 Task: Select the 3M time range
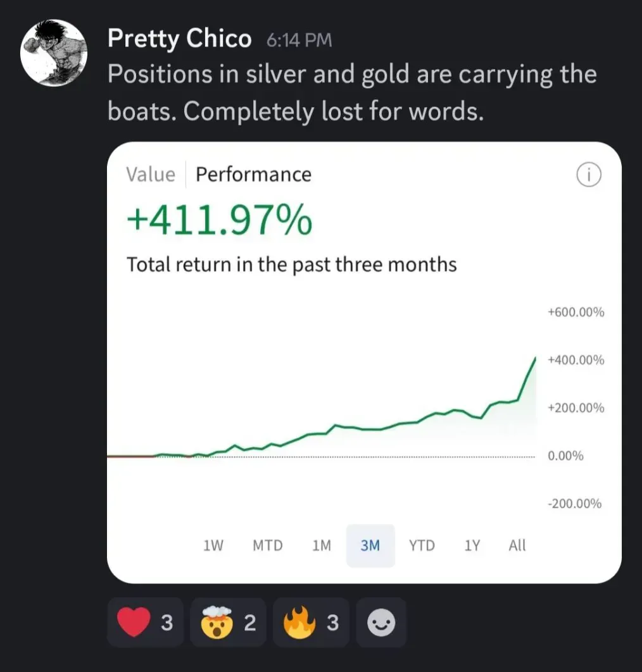[370, 545]
